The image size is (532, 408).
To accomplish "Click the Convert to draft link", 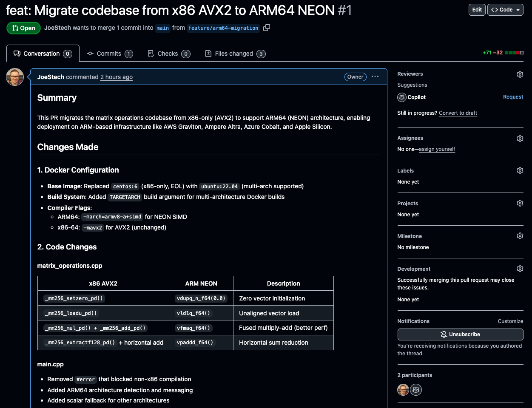I will (458, 113).
